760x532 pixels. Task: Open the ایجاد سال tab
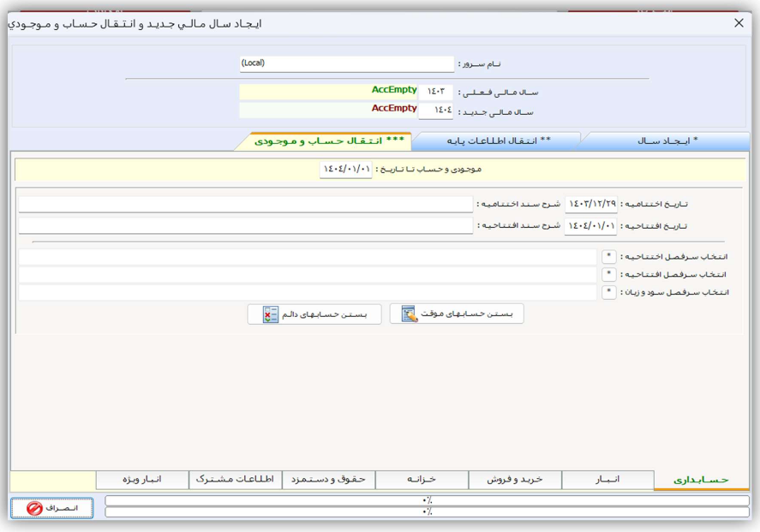click(x=667, y=141)
